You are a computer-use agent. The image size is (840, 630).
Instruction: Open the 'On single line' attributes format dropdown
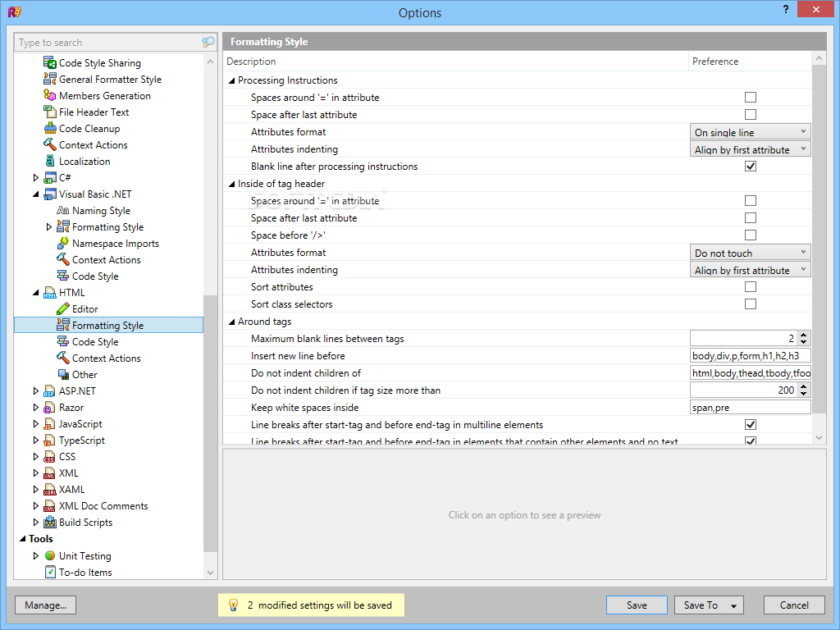(750, 132)
